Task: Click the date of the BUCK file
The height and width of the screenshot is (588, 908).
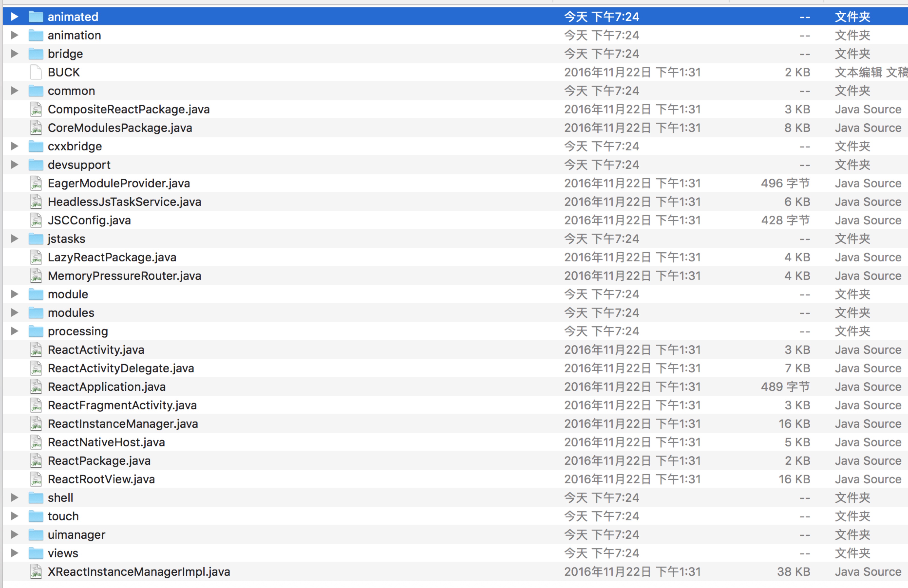Action: (633, 72)
